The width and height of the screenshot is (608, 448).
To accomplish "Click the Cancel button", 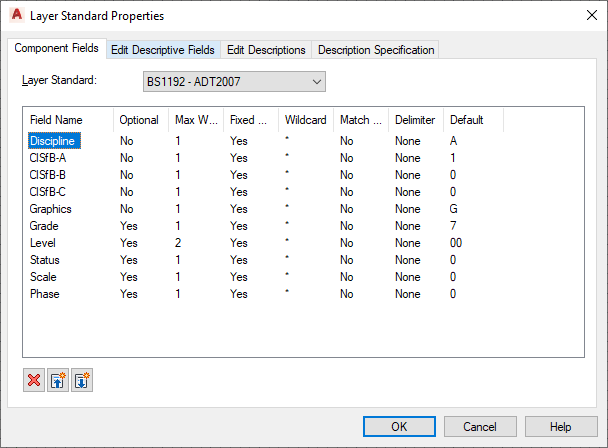I will [x=480, y=427].
